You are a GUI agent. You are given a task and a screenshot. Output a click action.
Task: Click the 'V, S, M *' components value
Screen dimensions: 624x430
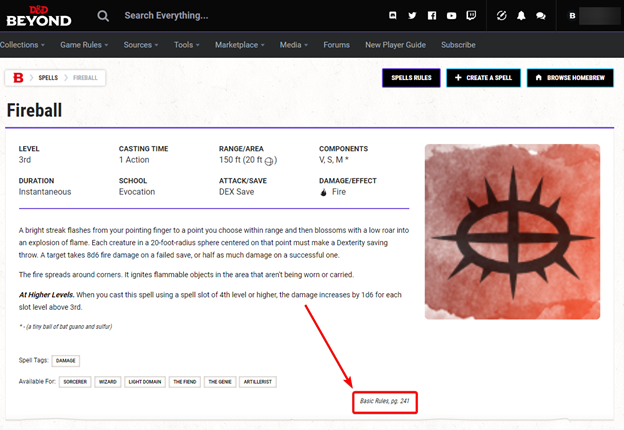(x=334, y=160)
